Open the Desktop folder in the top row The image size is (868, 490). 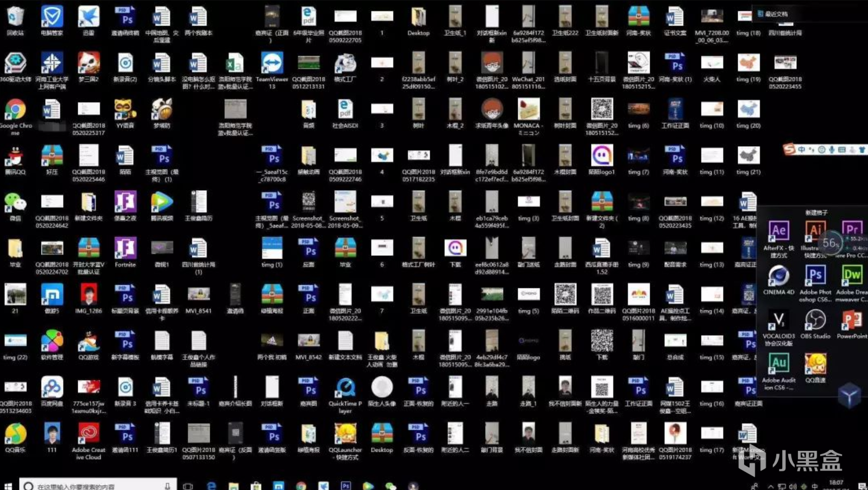tap(419, 20)
